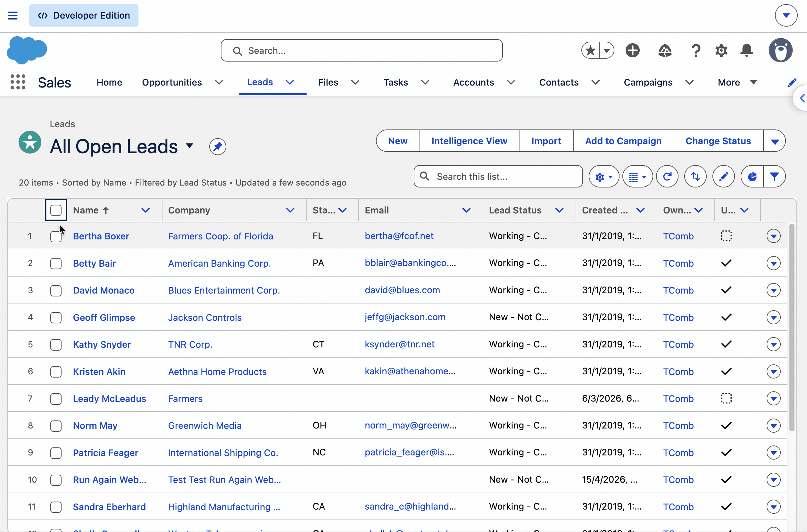
Task: Open the Name column actions chevron
Action: [146, 210]
